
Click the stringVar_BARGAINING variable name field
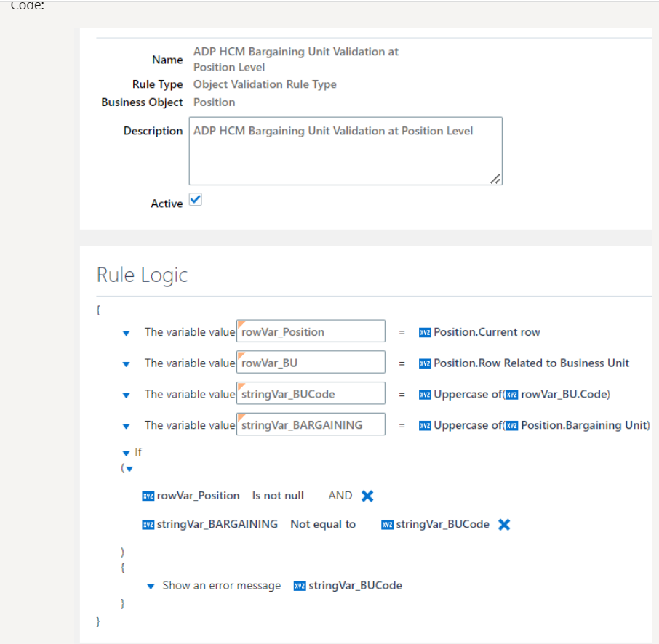[311, 424]
